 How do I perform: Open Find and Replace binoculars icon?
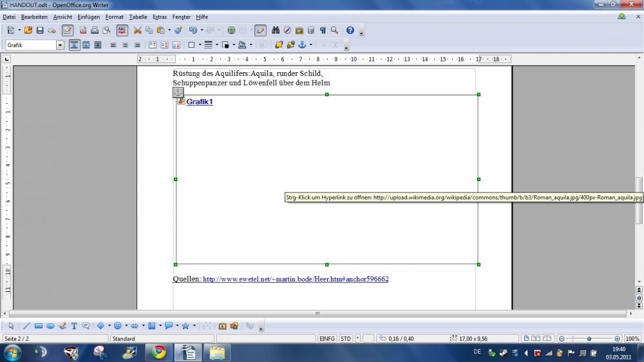(276, 30)
